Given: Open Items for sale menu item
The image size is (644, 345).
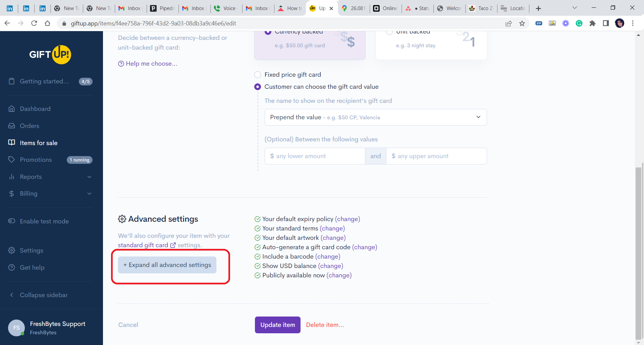Looking at the screenshot, I should pyautogui.click(x=39, y=143).
